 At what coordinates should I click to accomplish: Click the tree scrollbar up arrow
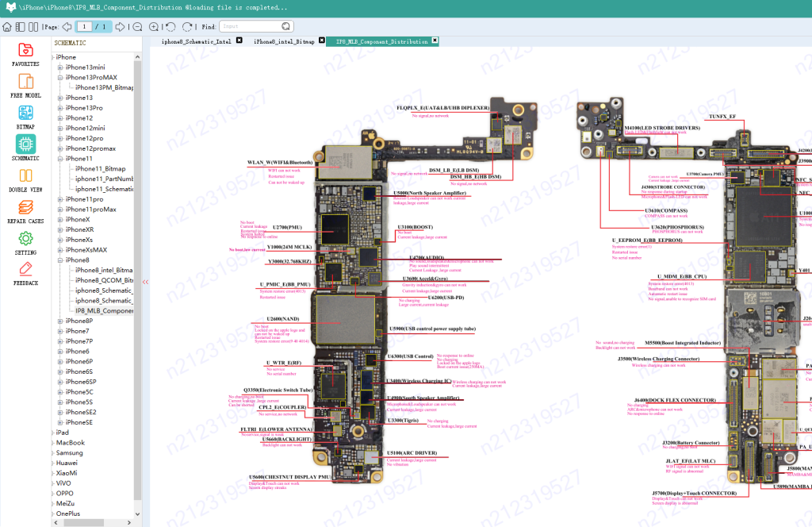click(x=137, y=57)
